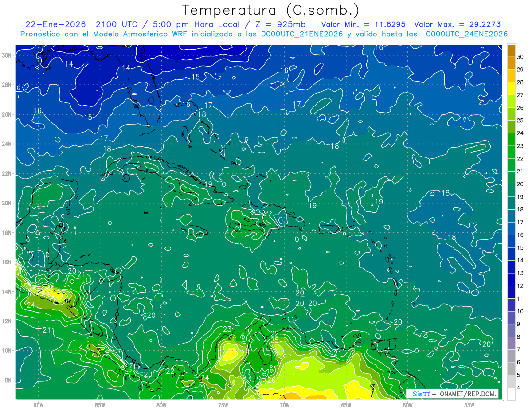Click the "25" contour label on the map
The height and width of the screenshot is (411, 532).
point(274,340)
